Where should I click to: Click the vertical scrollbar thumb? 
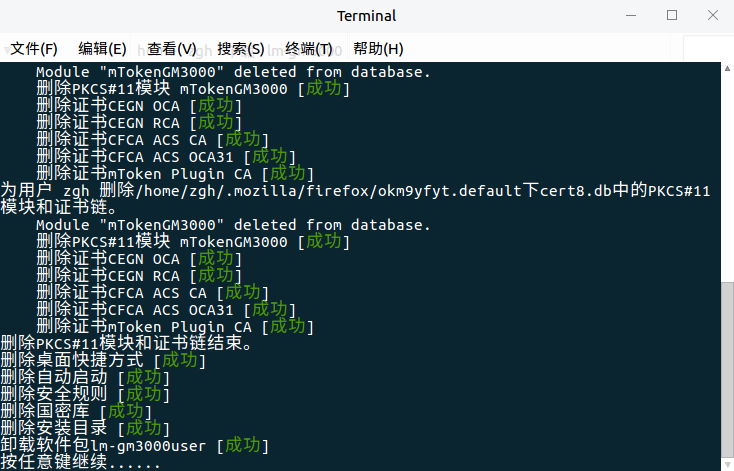(x=727, y=369)
